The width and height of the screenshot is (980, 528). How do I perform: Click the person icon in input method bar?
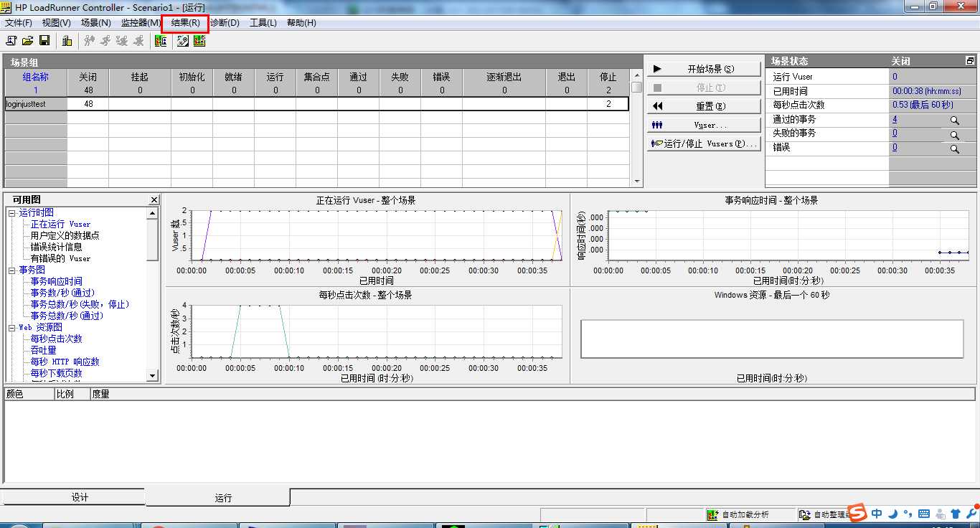pos(940,514)
